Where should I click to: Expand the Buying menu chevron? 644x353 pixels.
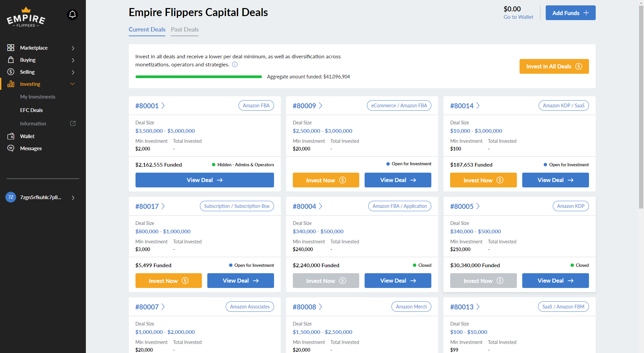pos(73,60)
